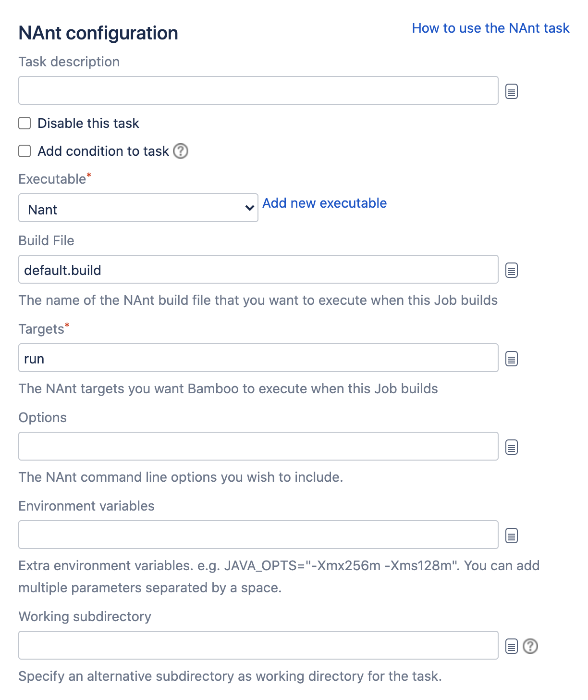Image resolution: width=588 pixels, height=700 pixels.
Task: Focus the Environment variables input
Action: pos(258,535)
